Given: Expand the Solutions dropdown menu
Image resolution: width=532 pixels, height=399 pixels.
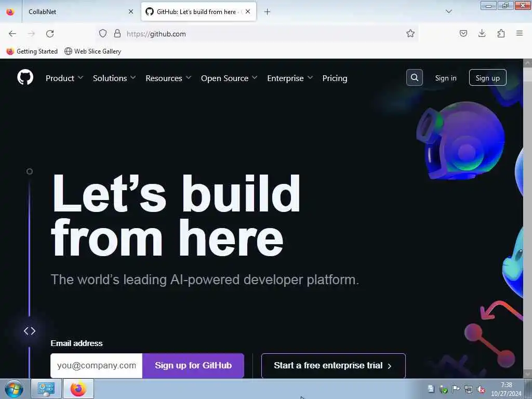Looking at the screenshot, I should pyautogui.click(x=114, y=78).
